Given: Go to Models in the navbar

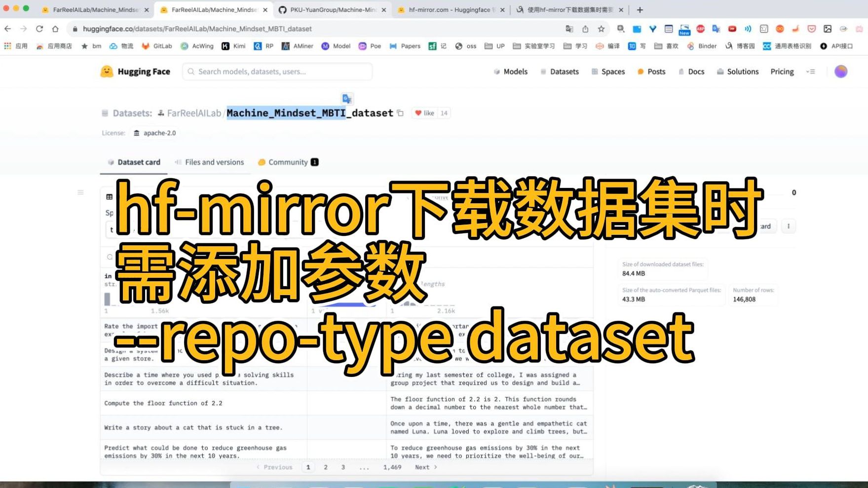Looking at the screenshot, I should tap(511, 72).
